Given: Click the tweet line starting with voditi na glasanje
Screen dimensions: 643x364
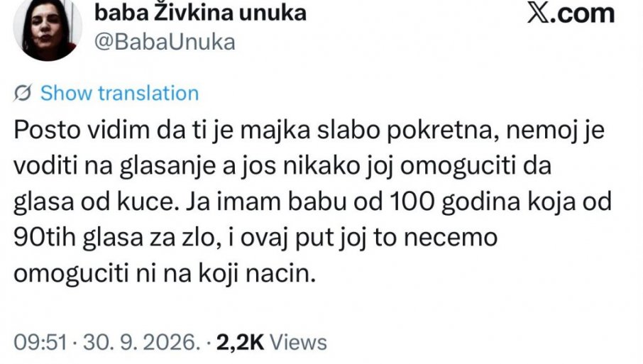Looking at the screenshot, I should click(282, 167).
